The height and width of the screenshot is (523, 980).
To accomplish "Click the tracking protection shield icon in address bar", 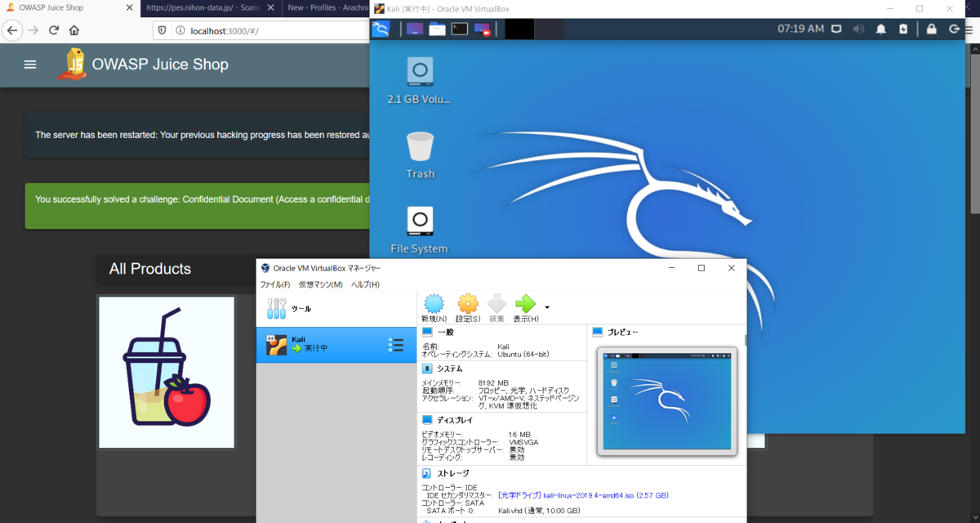I will point(163,31).
